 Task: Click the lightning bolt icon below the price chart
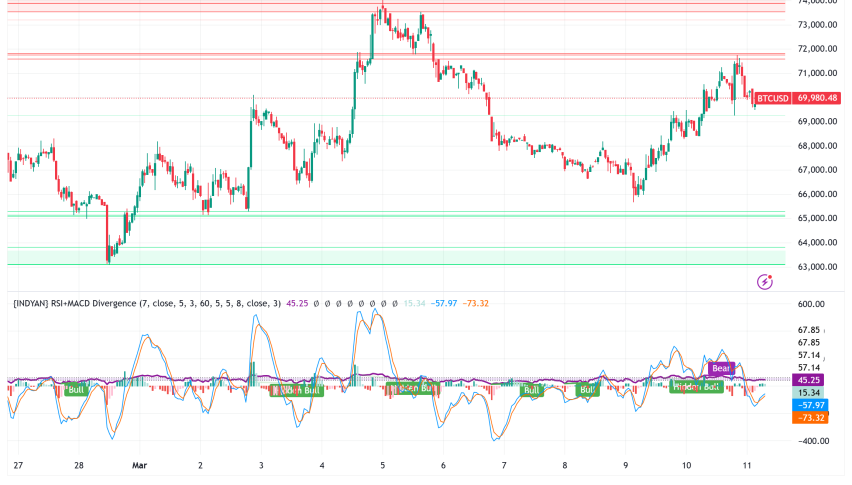click(x=765, y=283)
